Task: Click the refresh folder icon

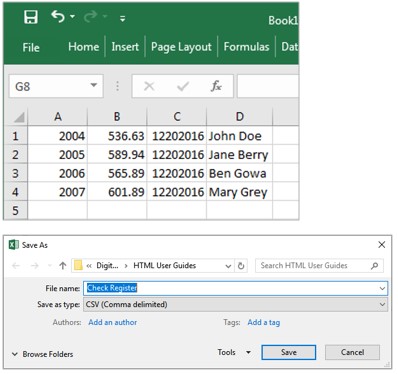Action: click(241, 266)
